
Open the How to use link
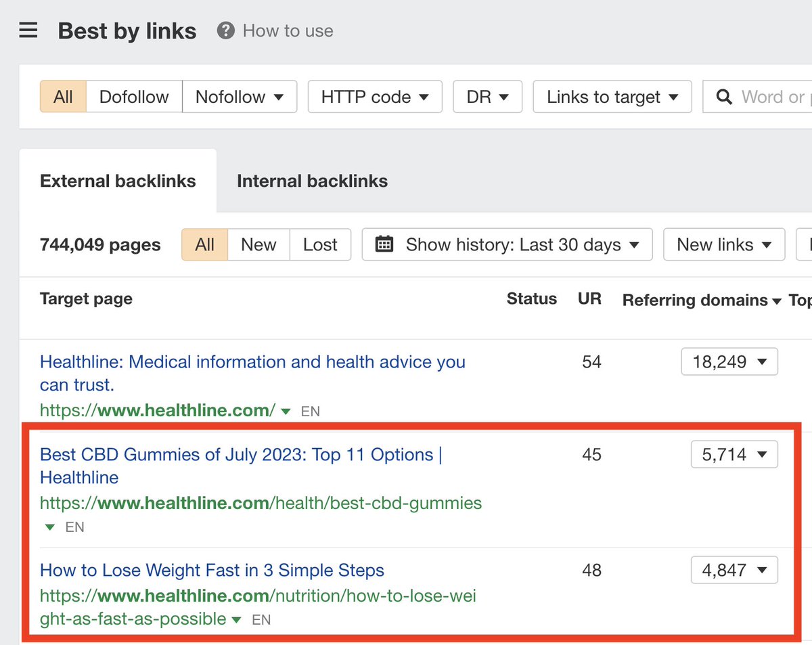point(288,30)
